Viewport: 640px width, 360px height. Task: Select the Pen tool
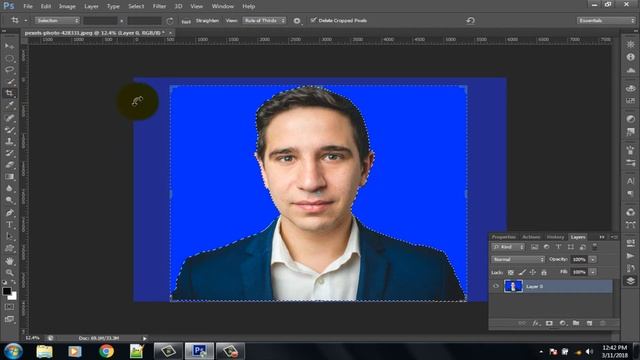pyautogui.click(x=9, y=213)
